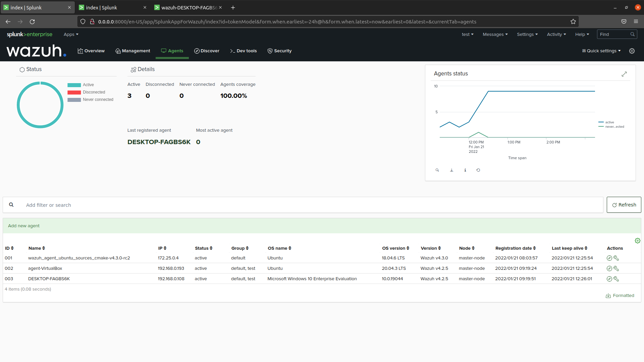Screen dimensions: 644x362
Task: Download the Agents status chart
Action: [451, 170]
